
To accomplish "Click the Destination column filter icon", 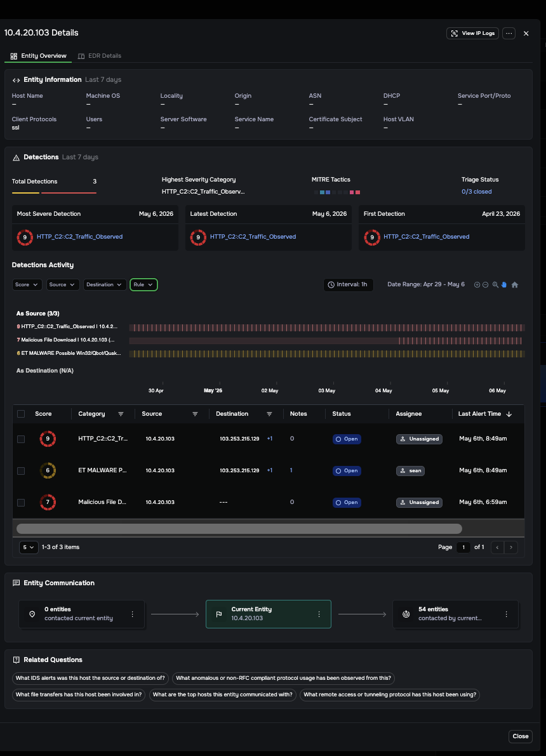I will coord(269,414).
